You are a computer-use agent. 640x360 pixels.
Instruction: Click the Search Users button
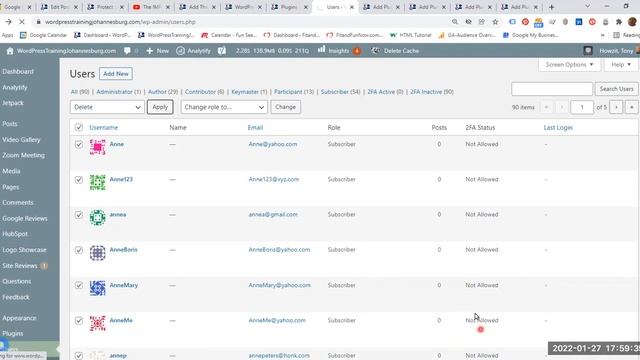616,89
